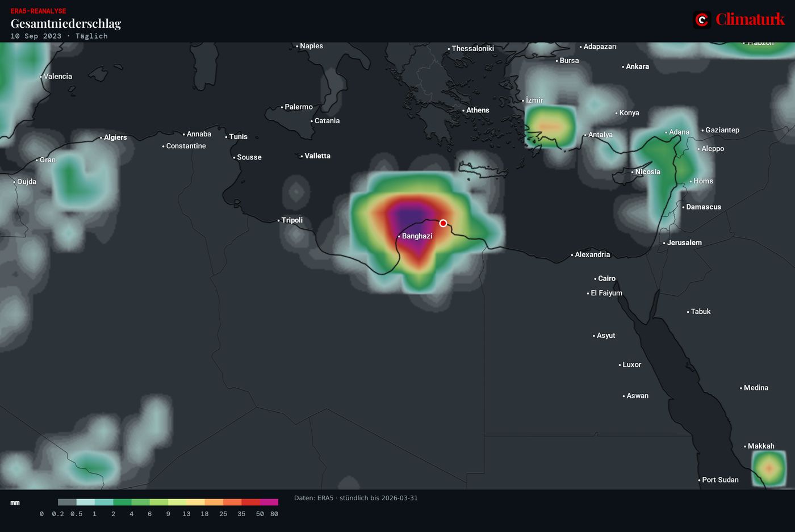Screen dimensions: 795x532
Task: Select the Annaba city label
Action: tap(199, 135)
